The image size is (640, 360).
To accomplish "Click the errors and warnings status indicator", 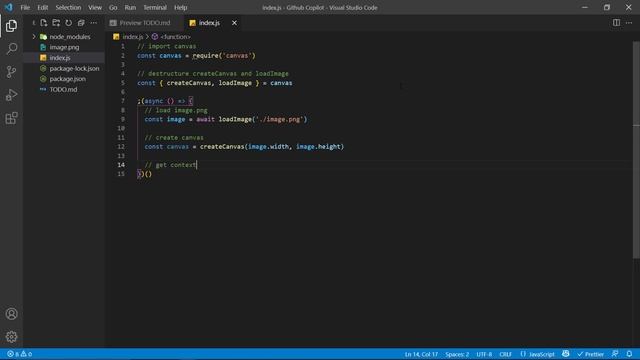I will (19, 354).
